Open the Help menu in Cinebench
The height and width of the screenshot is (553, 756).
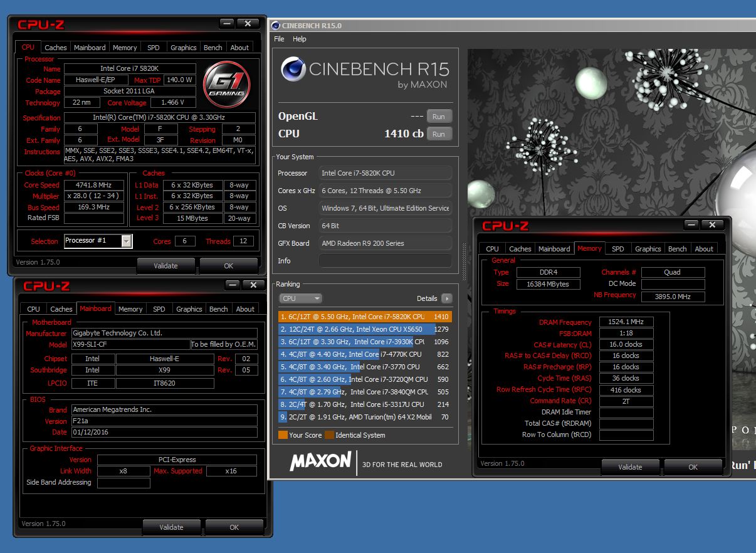tap(300, 39)
